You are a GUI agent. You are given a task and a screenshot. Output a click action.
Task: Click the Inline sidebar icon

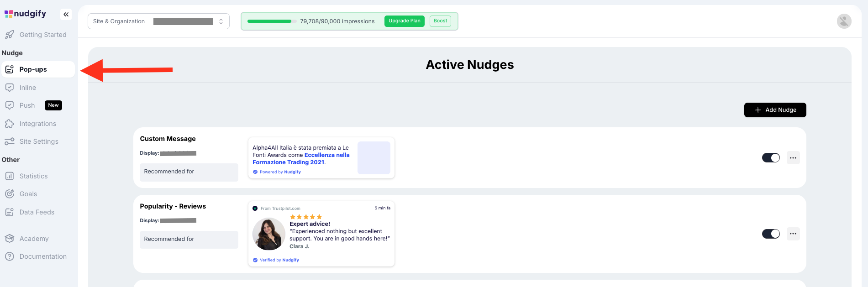[x=10, y=88]
